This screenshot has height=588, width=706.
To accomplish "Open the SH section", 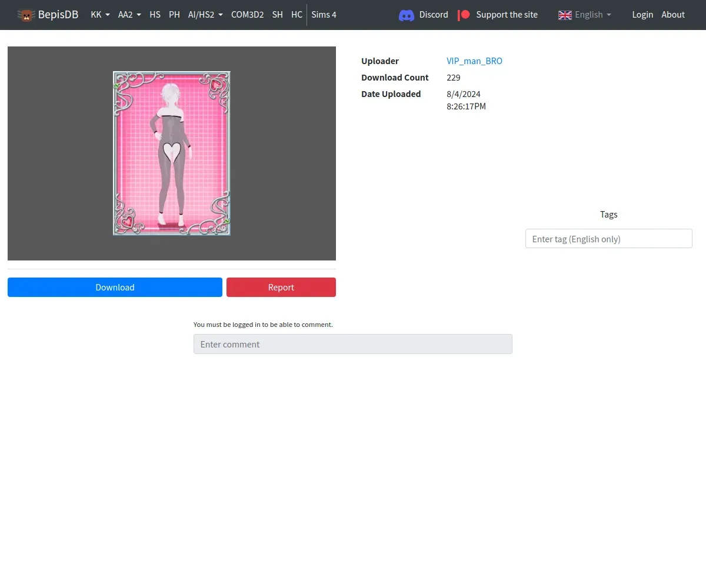I will (x=277, y=15).
